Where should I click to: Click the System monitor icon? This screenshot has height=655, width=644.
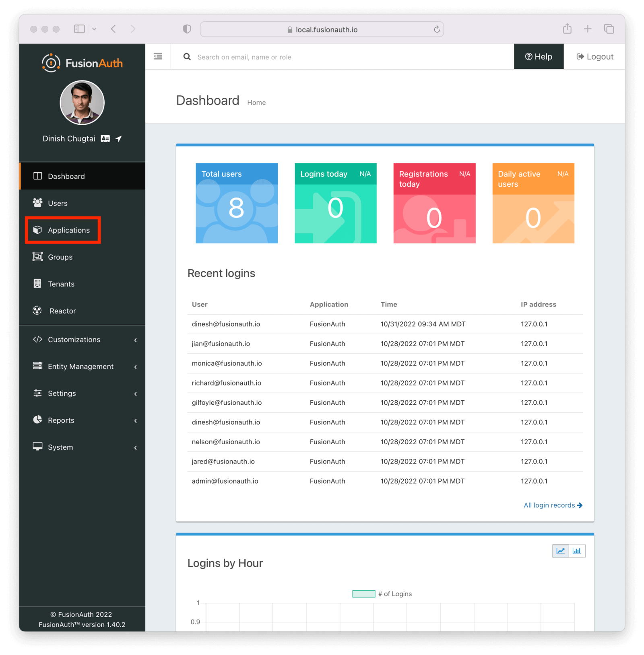tap(37, 447)
